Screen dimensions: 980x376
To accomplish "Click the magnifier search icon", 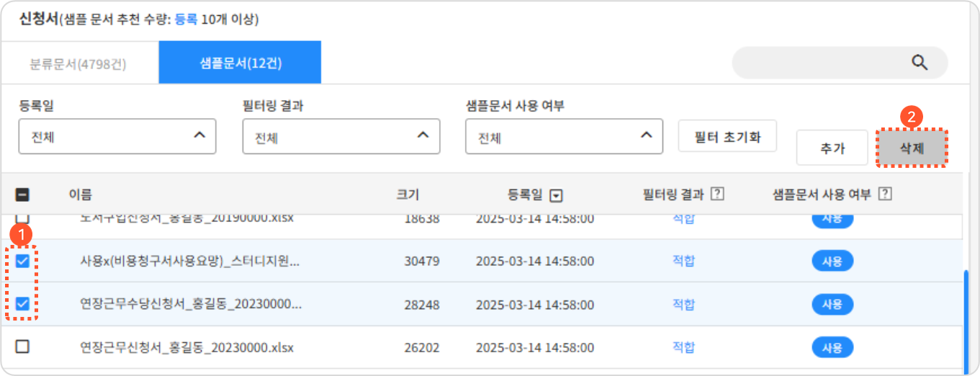I will 919,63.
